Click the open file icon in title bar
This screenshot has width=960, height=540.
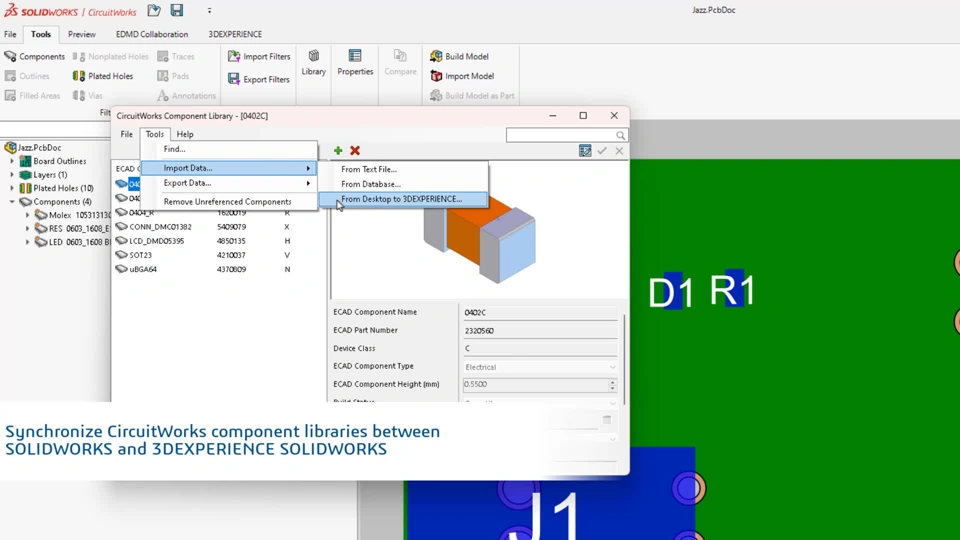coord(154,10)
